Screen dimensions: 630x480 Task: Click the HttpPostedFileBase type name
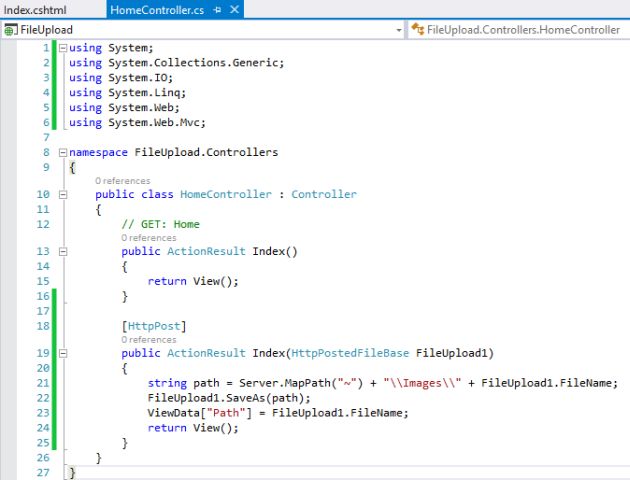tap(350, 353)
